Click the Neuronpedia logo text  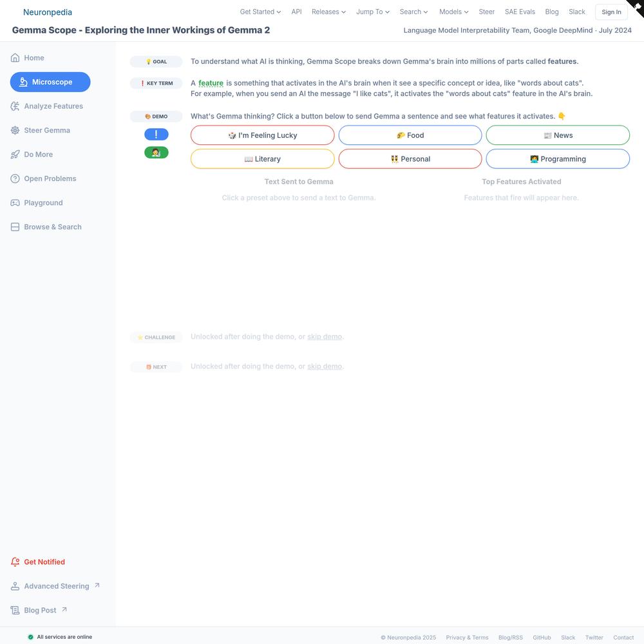tap(47, 12)
